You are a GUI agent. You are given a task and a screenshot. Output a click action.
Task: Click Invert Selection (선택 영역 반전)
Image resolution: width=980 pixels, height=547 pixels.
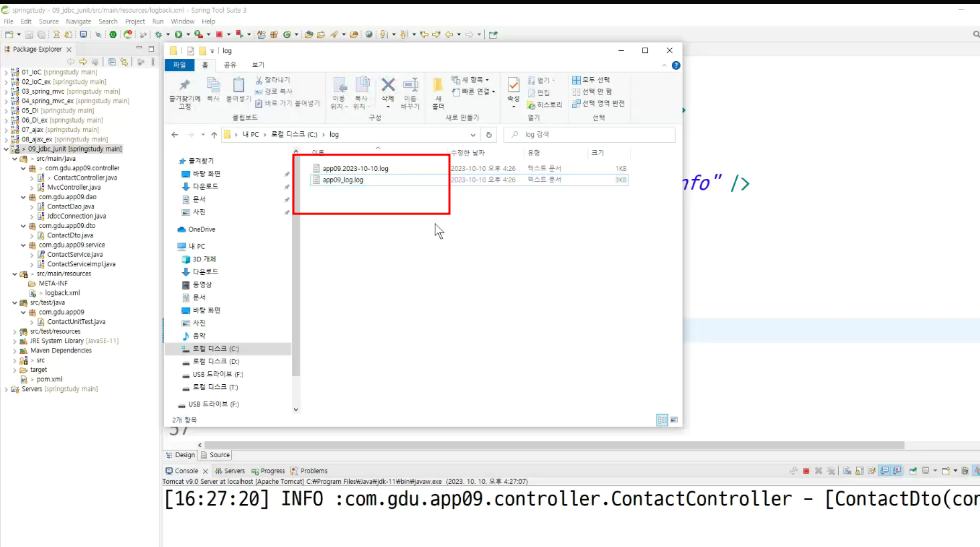pyautogui.click(x=598, y=104)
